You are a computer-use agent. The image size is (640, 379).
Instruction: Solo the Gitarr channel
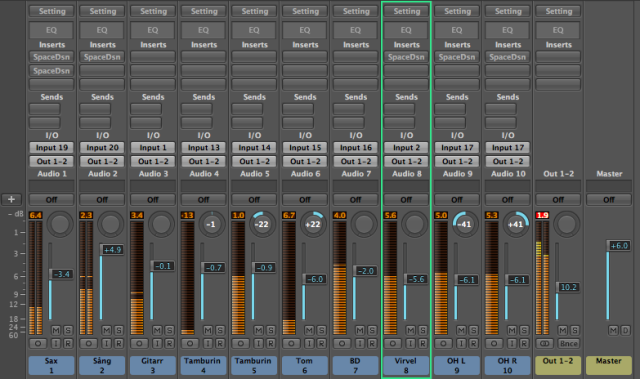point(169,330)
